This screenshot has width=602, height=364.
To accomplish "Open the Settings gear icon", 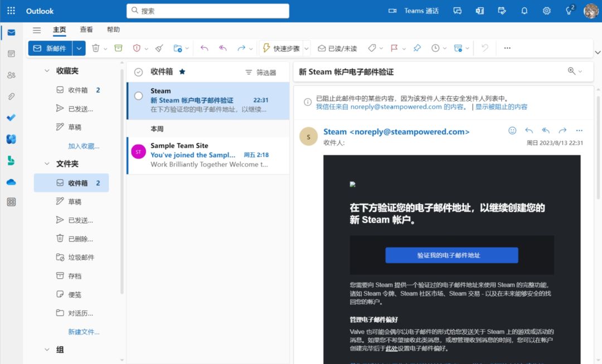I will pos(547,11).
